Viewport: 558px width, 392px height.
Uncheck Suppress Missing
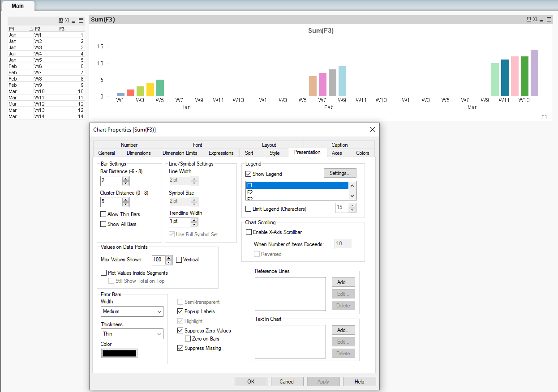[180, 348]
